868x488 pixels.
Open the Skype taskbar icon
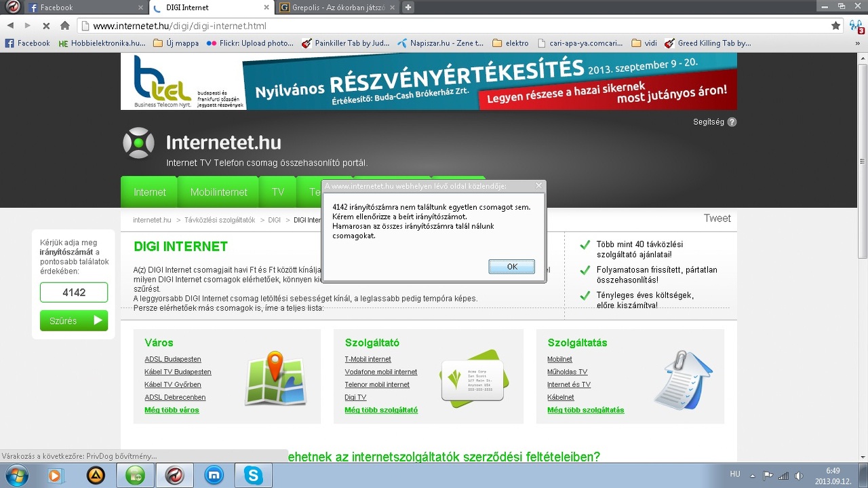pyautogui.click(x=254, y=476)
